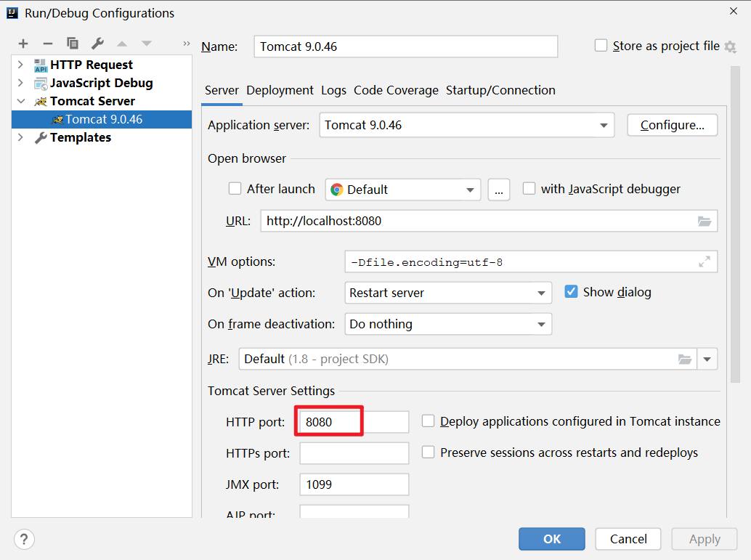Screen dimensions: 751x560
Task: Browse JRE path with folder icon
Action: [685, 359]
